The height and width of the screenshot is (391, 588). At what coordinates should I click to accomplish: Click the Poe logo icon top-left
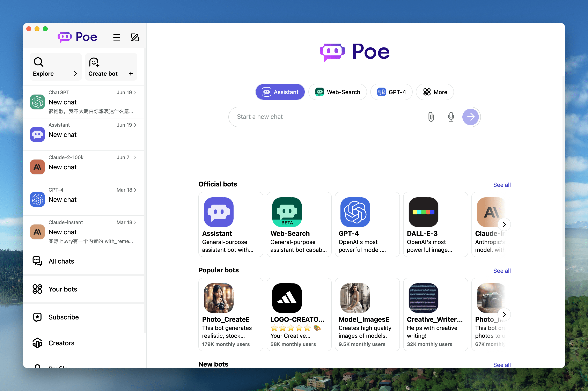point(65,37)
